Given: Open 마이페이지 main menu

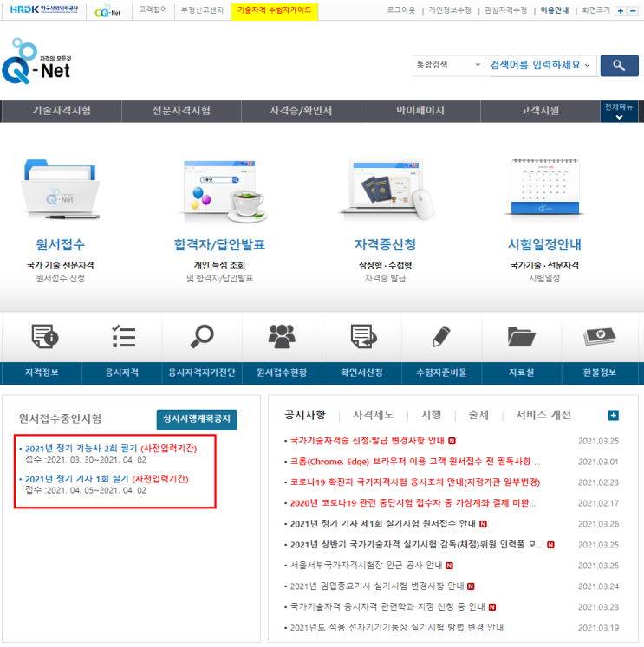Looking at the screenshot, I should [420, 111].
